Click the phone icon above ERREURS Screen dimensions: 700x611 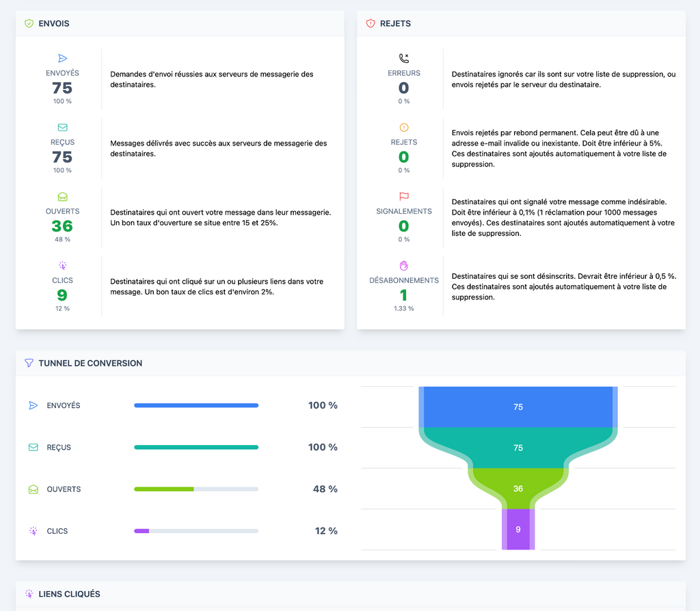click(404, 59)
